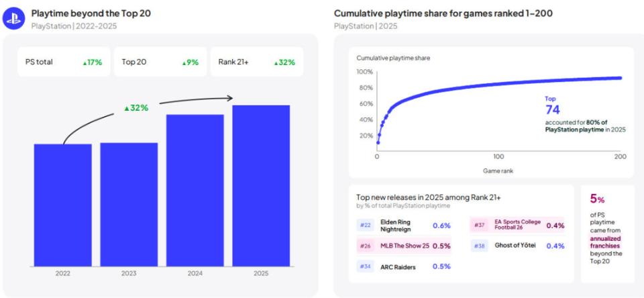Click the 2024 bar in the playtime chart

click(x=195, y=191)
